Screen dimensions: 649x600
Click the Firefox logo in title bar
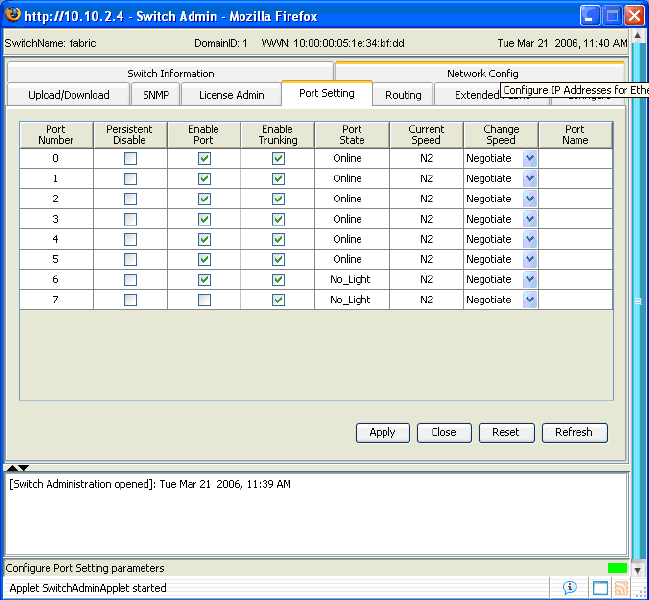tap(14, 15)
